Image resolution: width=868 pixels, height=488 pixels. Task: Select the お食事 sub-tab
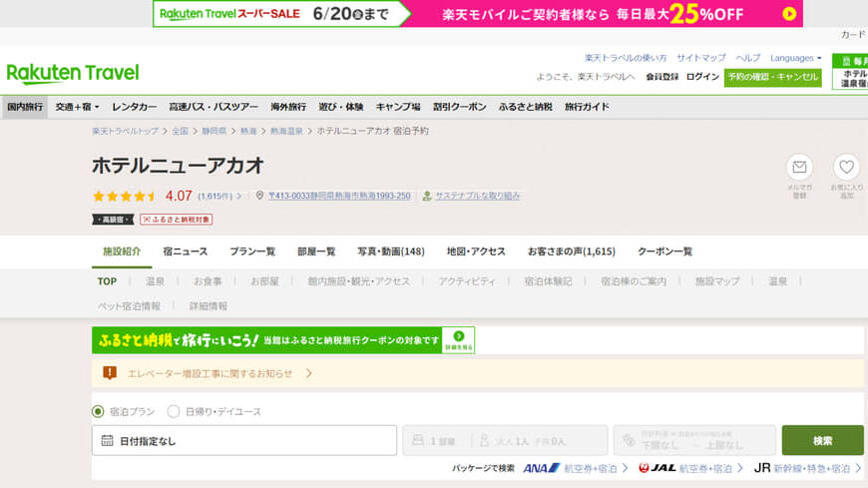tap(208, 281)
